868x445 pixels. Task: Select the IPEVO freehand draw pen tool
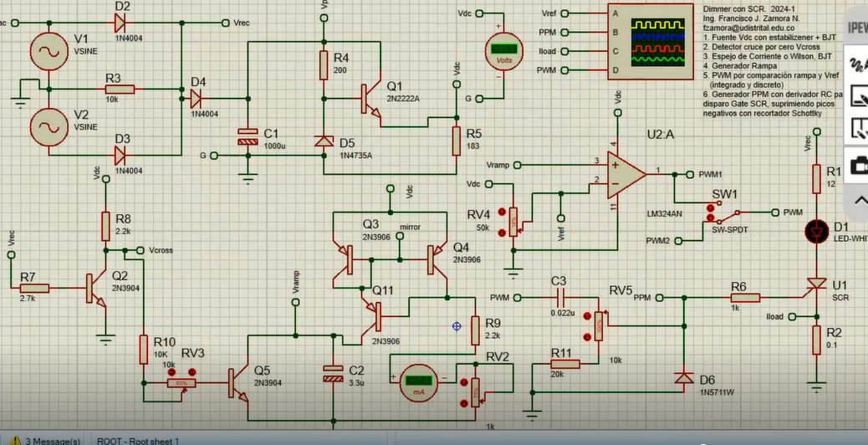pos(859,64)
